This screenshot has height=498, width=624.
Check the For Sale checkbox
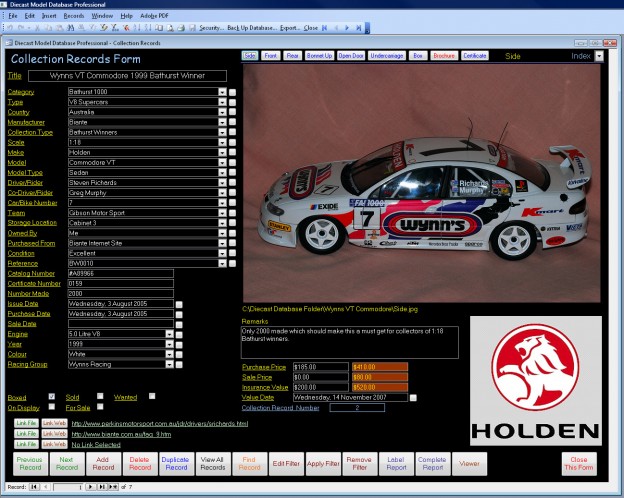100,406
